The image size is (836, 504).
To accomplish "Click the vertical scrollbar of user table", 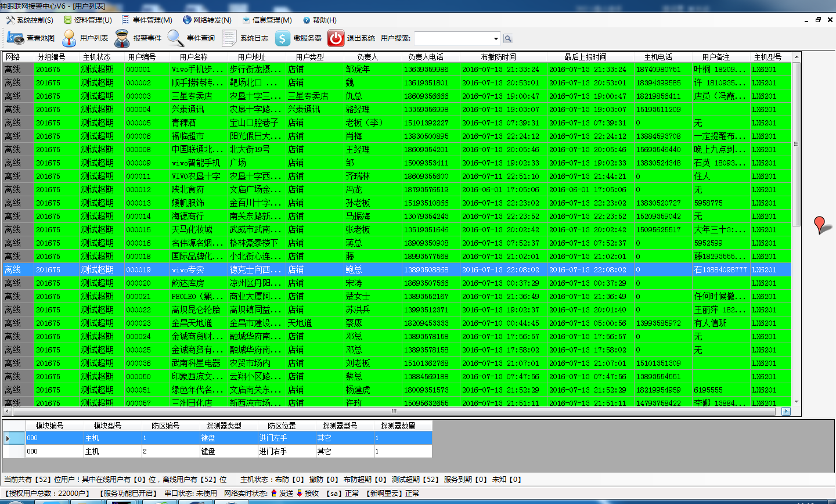I will [797, 144].
